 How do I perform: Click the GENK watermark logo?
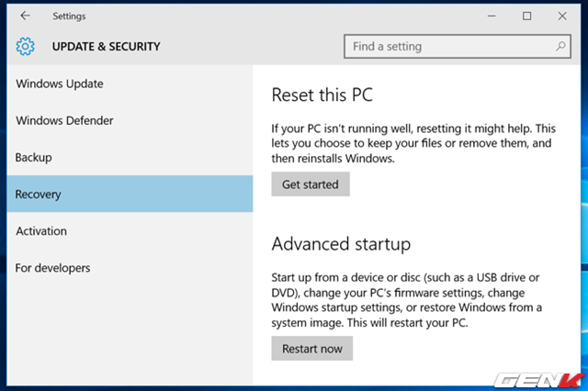tap(538, 381)
